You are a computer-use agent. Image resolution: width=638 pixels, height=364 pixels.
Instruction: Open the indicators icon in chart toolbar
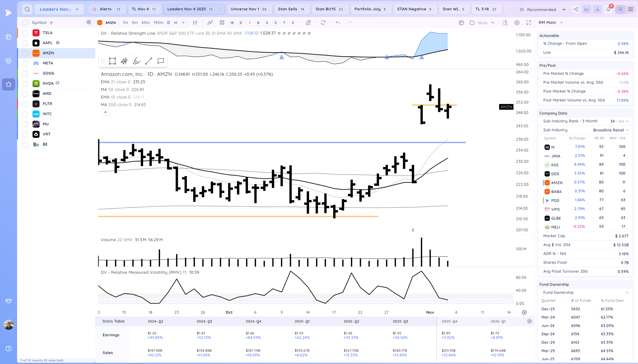pos(210,23)
